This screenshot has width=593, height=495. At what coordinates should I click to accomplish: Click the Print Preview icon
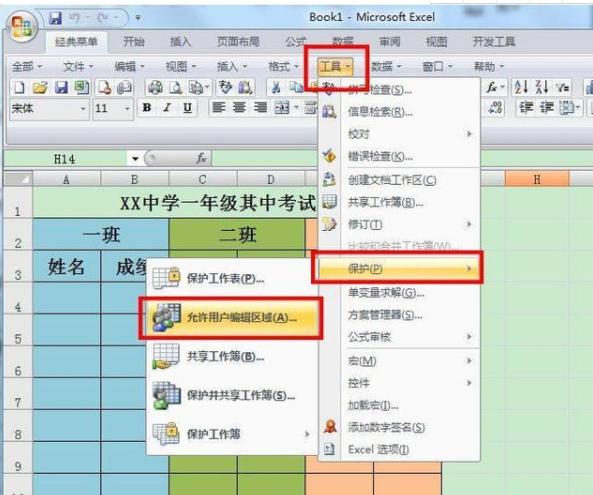pos(175,87)
